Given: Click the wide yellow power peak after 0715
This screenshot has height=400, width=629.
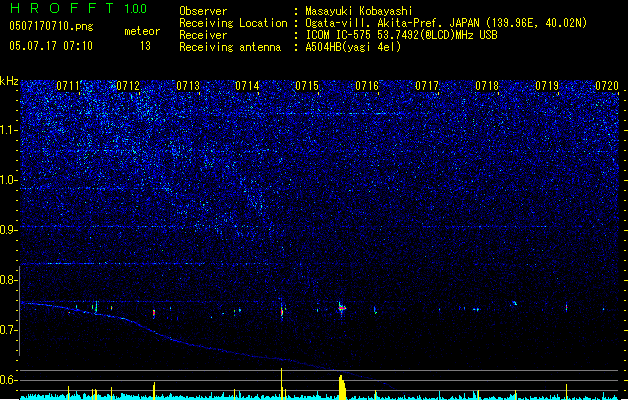Looking at the screenshot, I should (342, 388).
